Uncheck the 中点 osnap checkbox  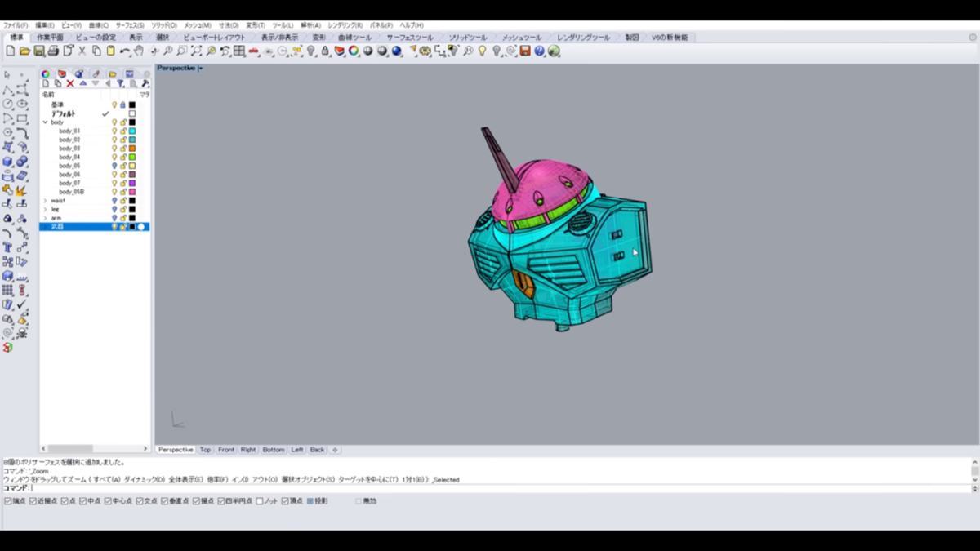[83, 501]
